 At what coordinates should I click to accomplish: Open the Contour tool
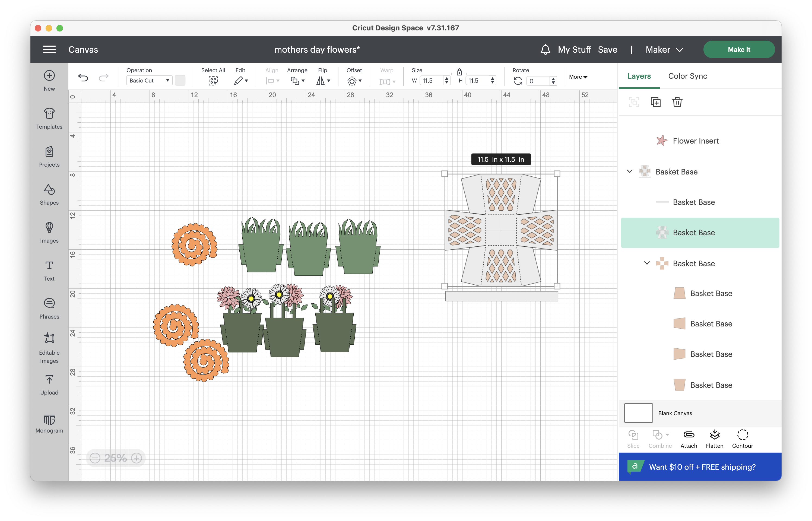pos(742,439)
